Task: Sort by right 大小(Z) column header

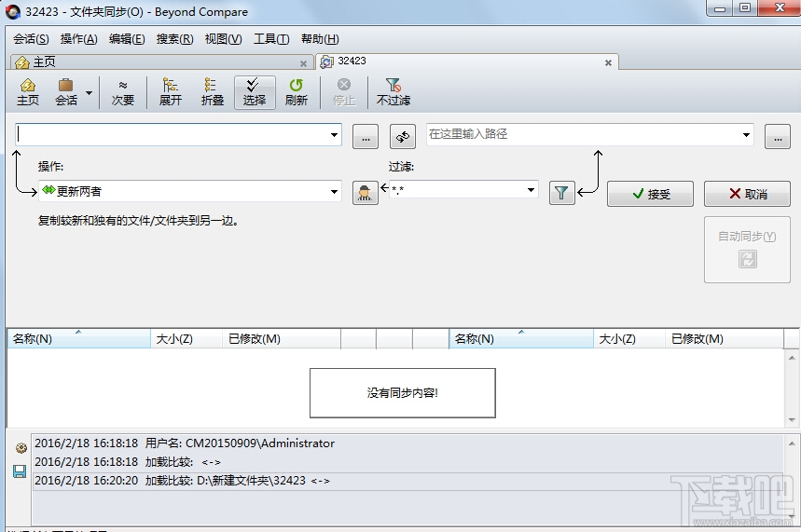Action: tap(629, 339)
